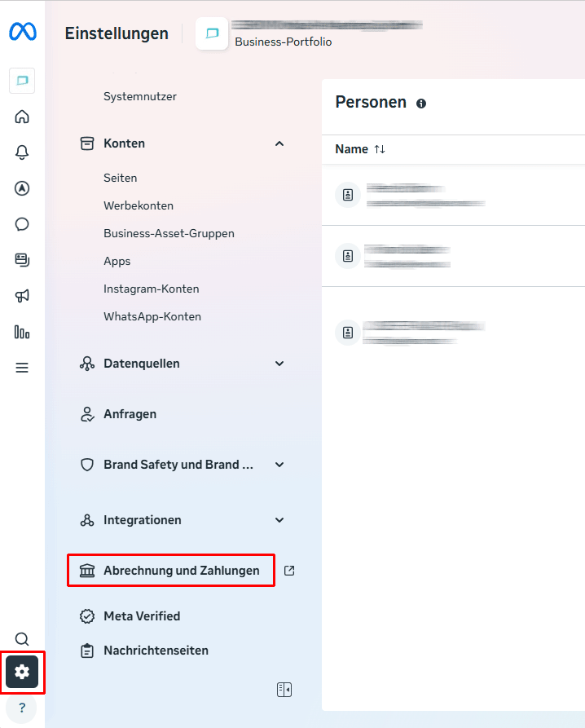Collapse the settings sidebar panel icon
The width and height of the screenshot is (585, 728).
tap(284, 690)
